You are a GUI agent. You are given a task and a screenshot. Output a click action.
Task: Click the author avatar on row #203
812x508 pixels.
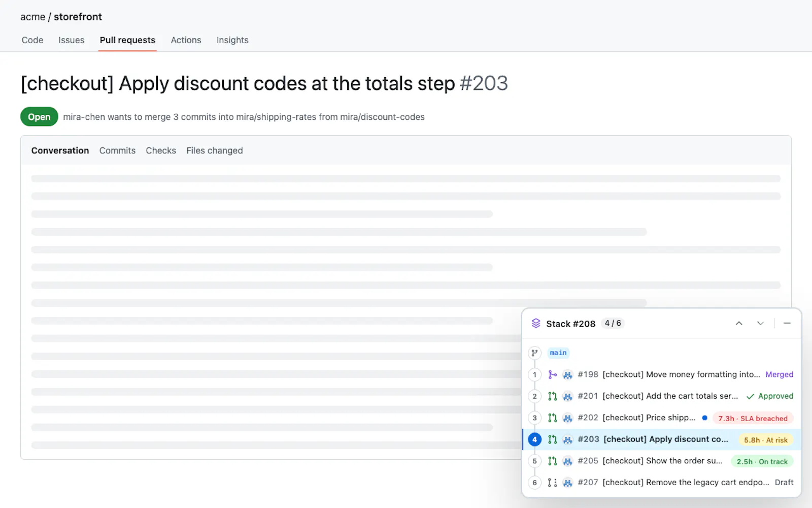pos(568,439)
